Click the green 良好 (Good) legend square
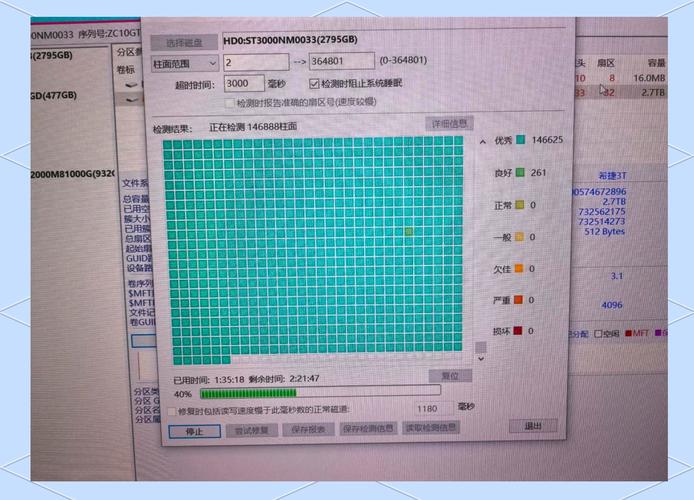 (x=520, y=173)
